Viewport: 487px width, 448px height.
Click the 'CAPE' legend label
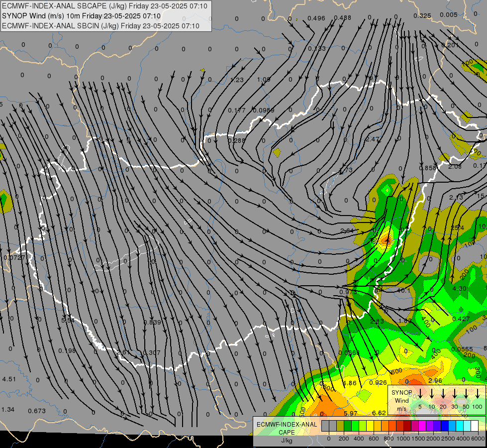[x=287, y=433]
